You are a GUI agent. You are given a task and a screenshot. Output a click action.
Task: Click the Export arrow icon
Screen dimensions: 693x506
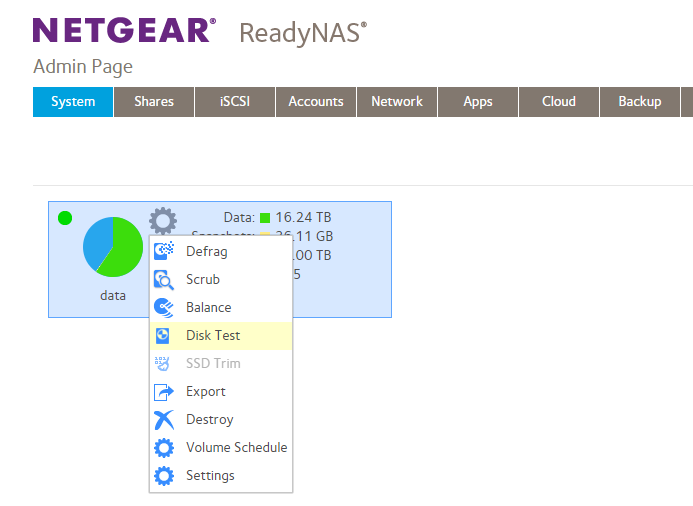(x=164, y=392)
